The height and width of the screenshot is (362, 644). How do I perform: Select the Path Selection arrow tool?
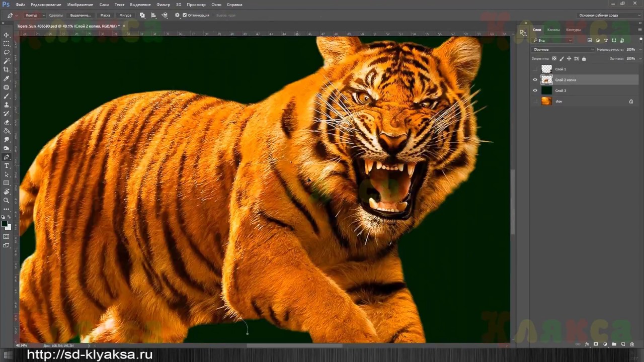[7, 174]
